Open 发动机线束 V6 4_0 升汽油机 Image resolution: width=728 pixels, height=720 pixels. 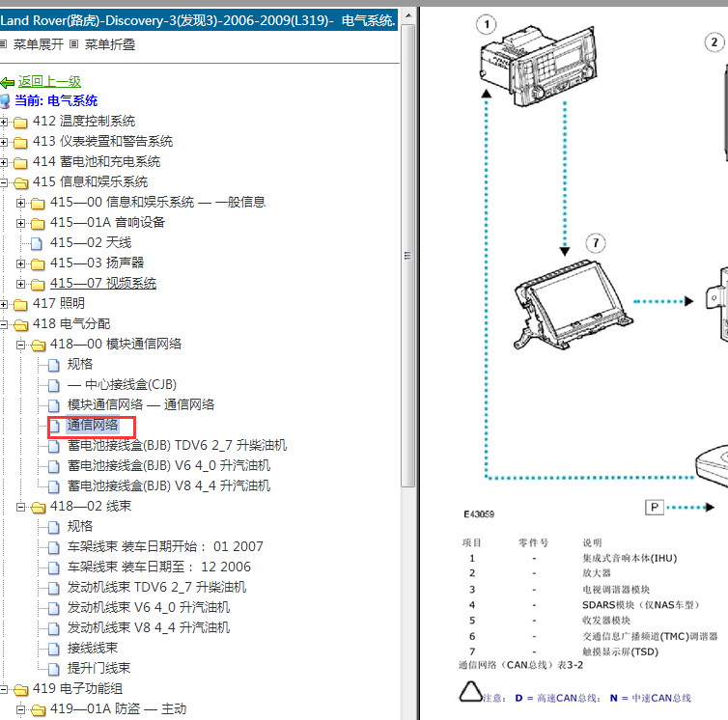coord(149,607)
